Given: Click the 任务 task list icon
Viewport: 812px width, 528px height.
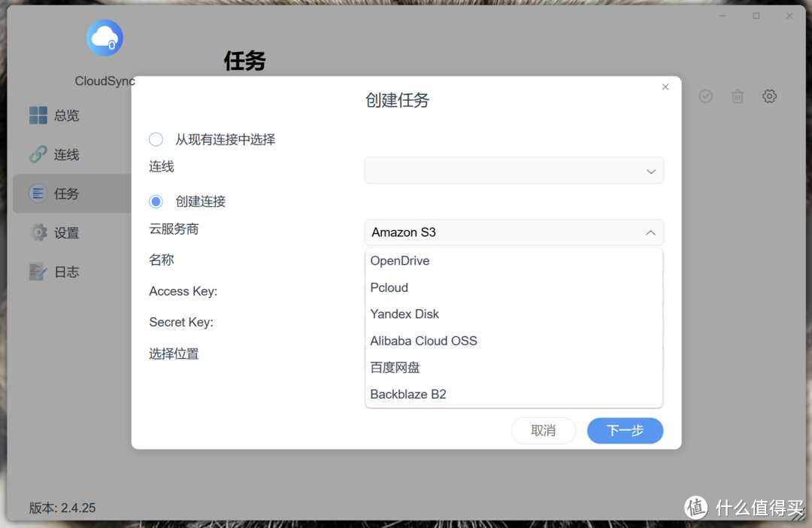Looking at the screenshot, I should point(38,194).
